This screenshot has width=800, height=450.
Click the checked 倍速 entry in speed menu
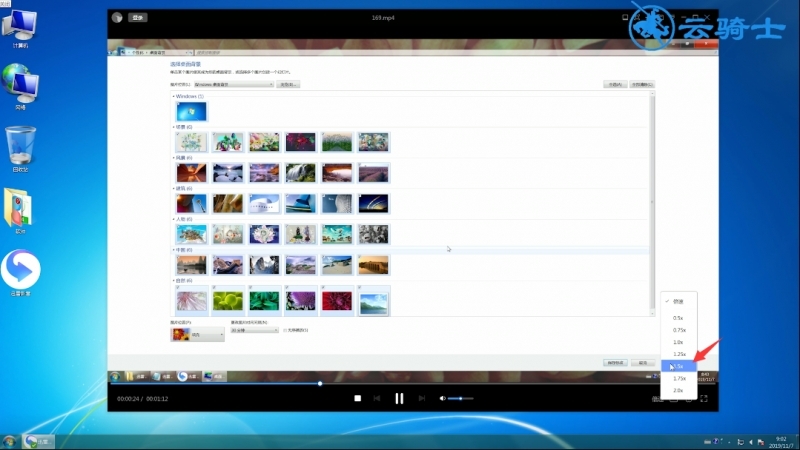point(679,302)
